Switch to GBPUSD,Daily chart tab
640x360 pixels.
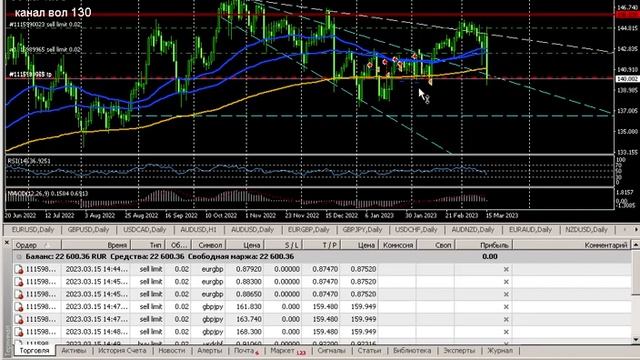click(x=89, y=230)
